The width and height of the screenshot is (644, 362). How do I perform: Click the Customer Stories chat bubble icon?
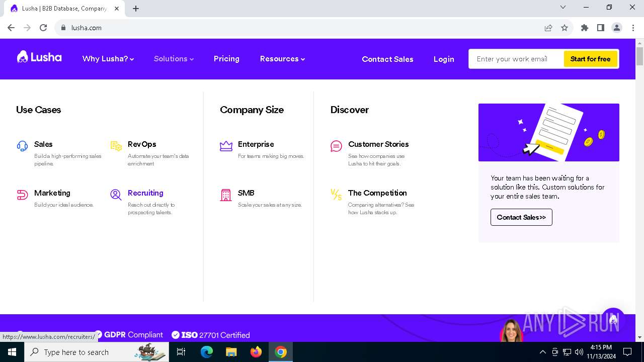[336, 146]
